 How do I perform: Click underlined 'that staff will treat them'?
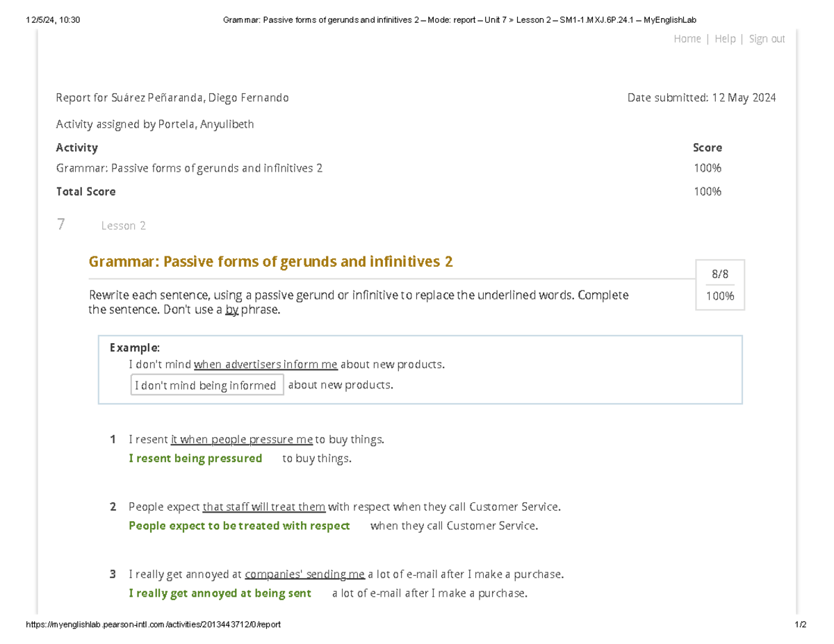tap(264, 507)
